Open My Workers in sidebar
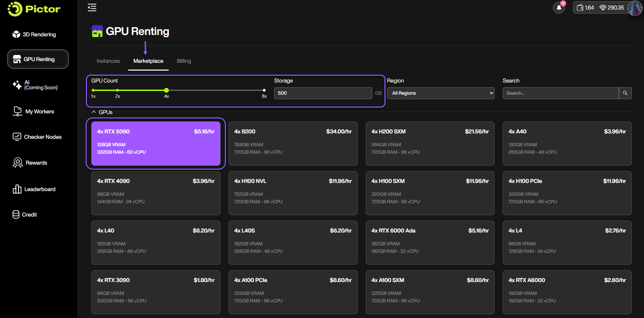The image size is (644, 318). (39, 112)
